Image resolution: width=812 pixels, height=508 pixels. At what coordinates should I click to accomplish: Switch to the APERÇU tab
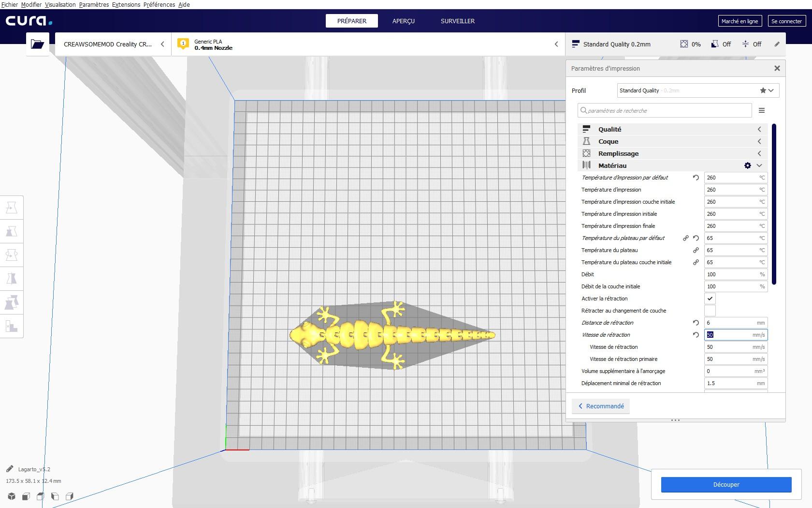pyautogui.click(x=404, y=21)
